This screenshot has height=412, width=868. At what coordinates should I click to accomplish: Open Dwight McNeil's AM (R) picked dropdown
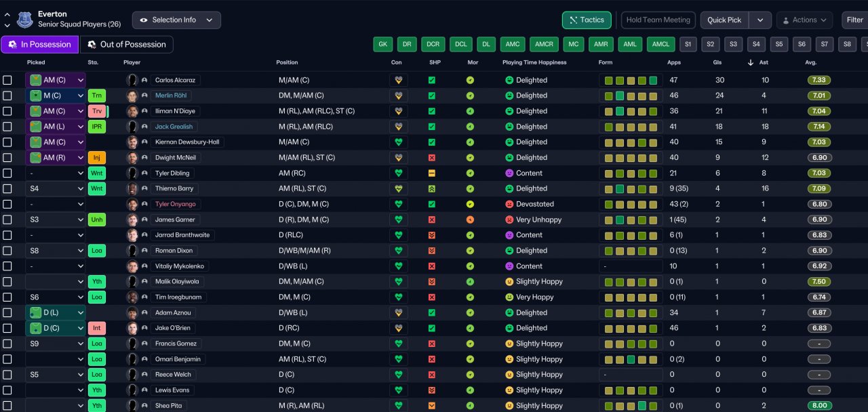56,158
